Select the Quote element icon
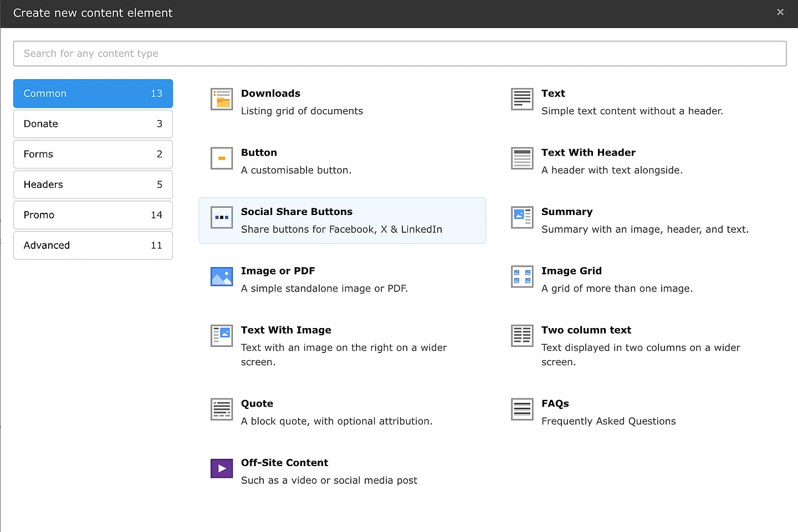The width and height of the screenshot is (798, 532). pos(222,410)
